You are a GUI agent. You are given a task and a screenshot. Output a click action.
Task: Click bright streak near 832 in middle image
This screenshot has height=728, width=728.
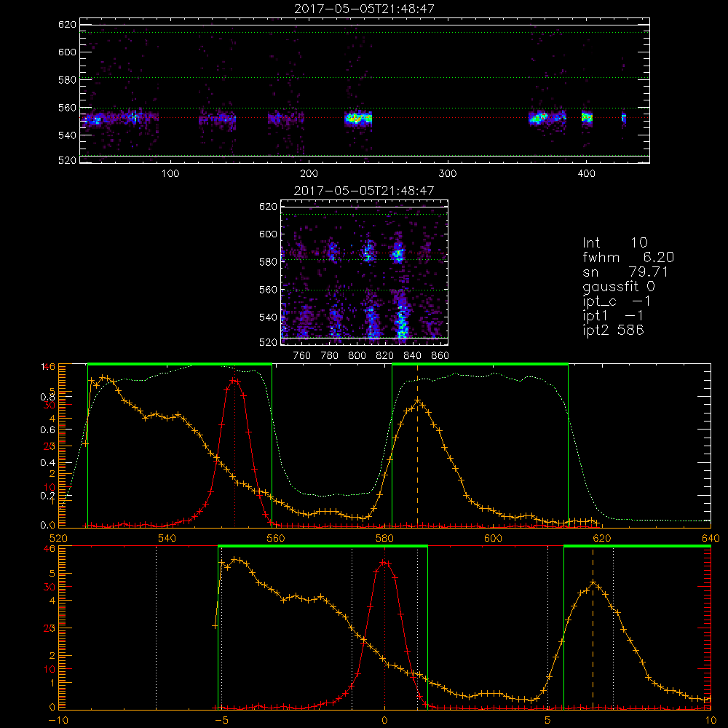pos(401,320)
